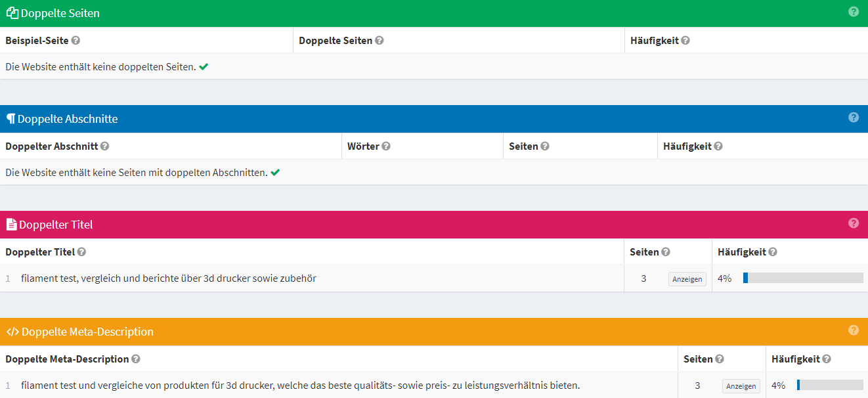Click help icon beside Doppelter Abschnitt column
This screenshot has height=398, width=868.
tap(105, 146)
